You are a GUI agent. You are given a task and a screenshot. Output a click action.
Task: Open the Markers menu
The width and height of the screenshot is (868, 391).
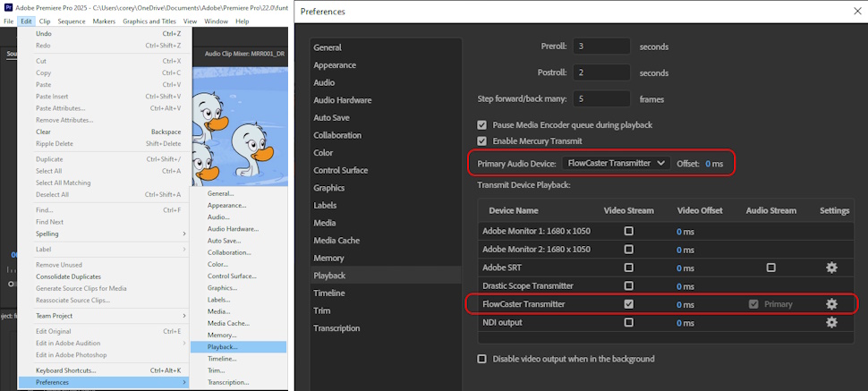click(x=104, y=21)
